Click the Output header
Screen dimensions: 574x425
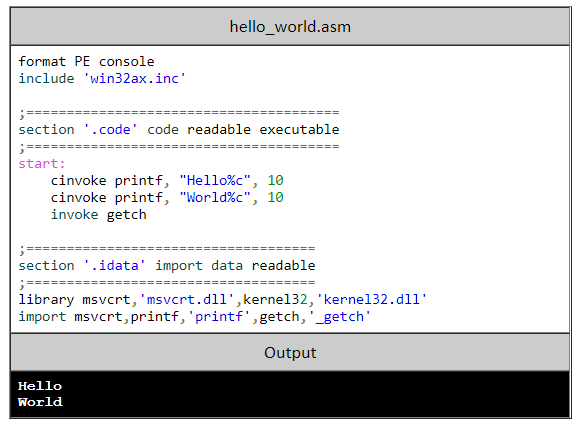coord(290,353)
